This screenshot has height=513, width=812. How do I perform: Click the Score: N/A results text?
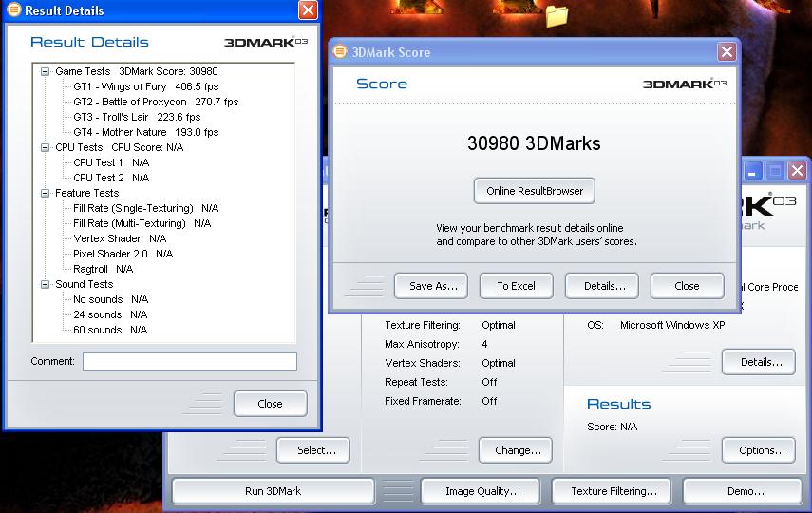click(x=613, y=427)
